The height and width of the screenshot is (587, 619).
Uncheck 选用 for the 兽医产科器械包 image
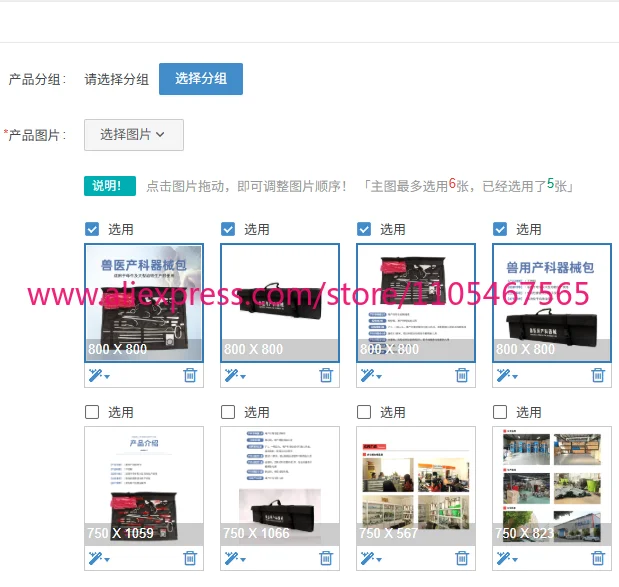[92, 229]
